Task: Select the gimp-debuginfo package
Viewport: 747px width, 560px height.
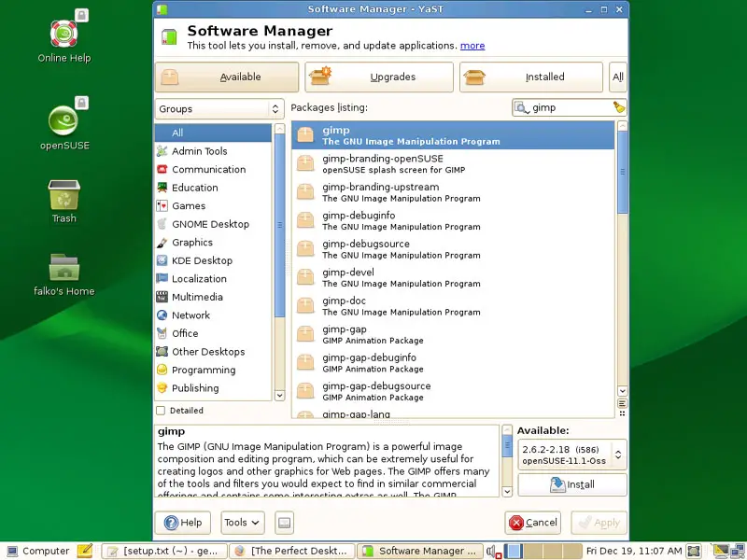Action: (x=453, y=220)
